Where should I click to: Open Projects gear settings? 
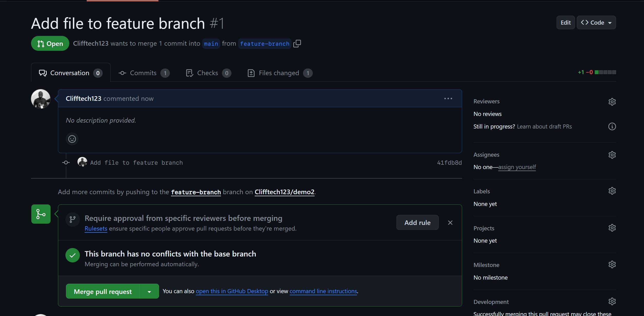(612, 228)
